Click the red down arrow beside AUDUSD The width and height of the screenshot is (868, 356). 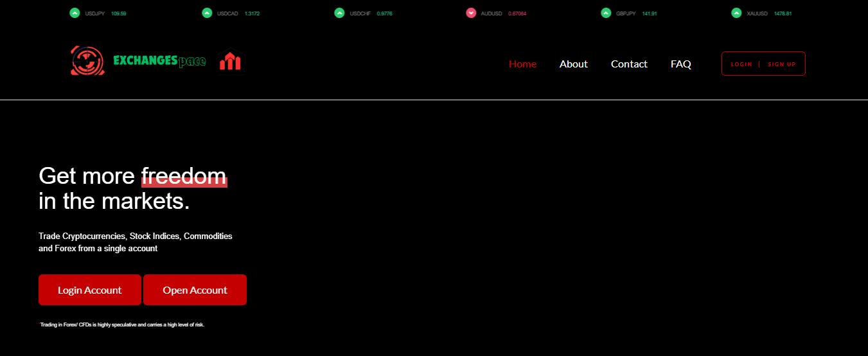pos(471,13)
